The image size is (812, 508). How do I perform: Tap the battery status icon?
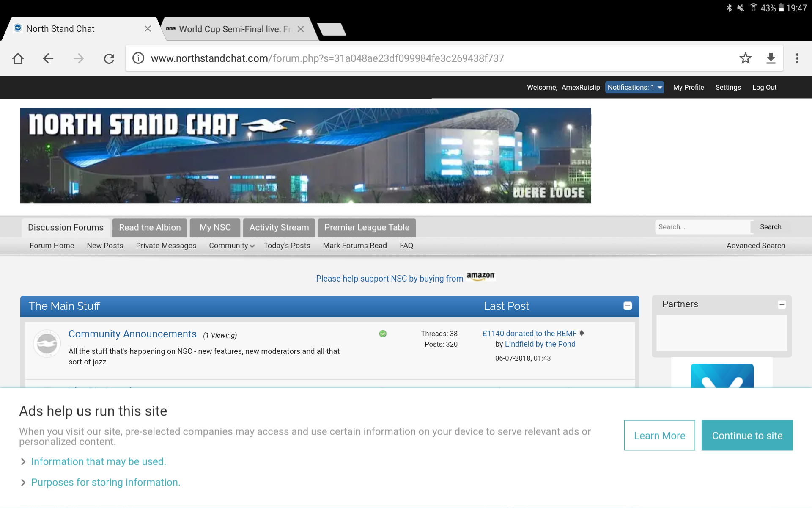click(x=781, y=8)
